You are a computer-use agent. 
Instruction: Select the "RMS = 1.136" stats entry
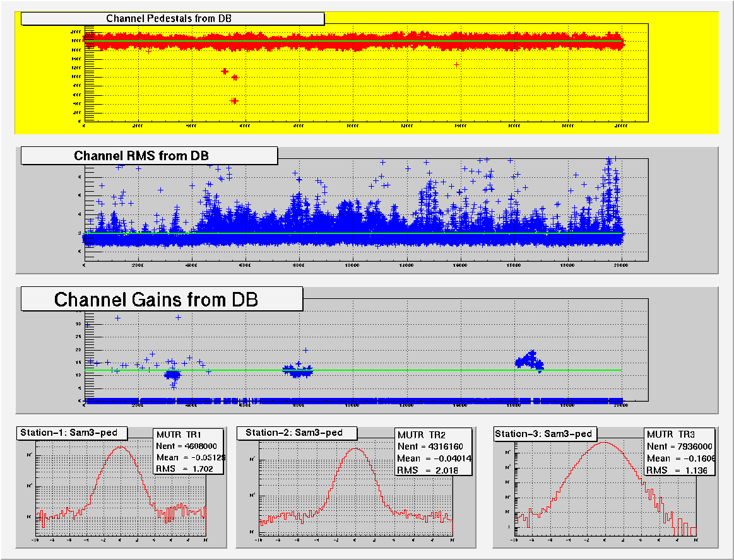point(677,470)
